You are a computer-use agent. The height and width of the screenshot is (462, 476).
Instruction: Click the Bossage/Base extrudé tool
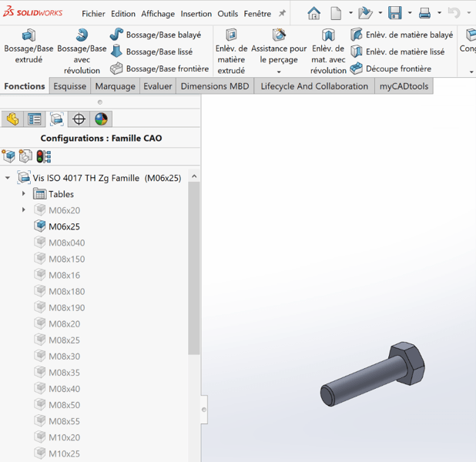pos(28,46)
